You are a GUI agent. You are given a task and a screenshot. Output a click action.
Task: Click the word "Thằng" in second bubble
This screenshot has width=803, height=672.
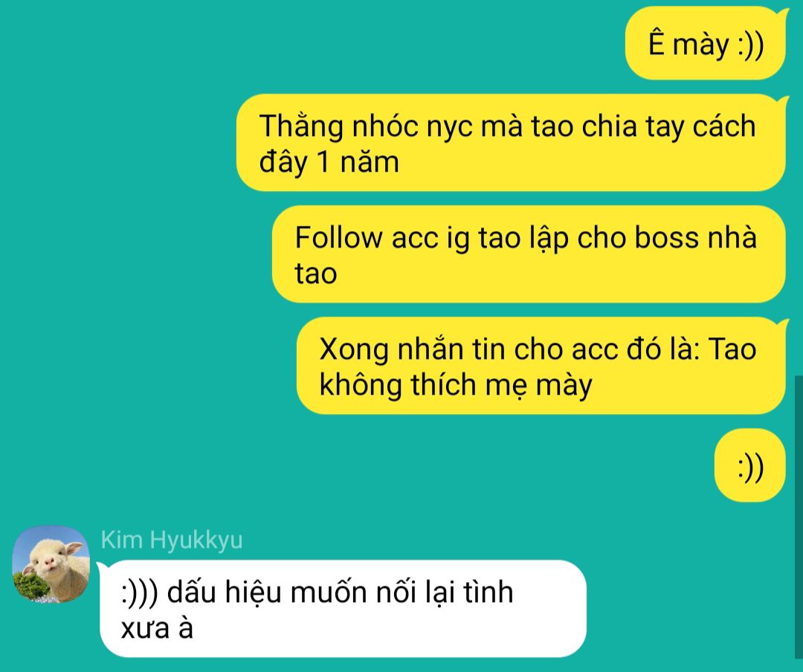point(301,126)
